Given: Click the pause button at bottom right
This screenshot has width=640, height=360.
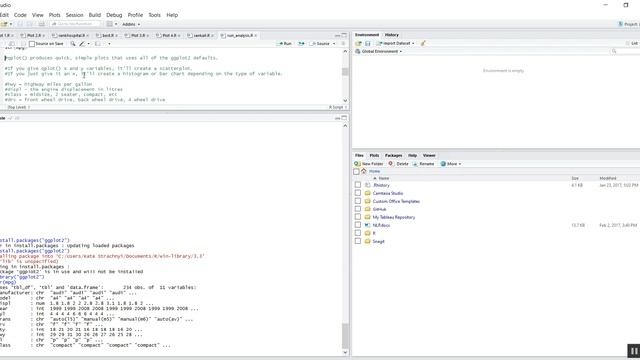Looking at the screenshot, I should click(x=633, y=351).
